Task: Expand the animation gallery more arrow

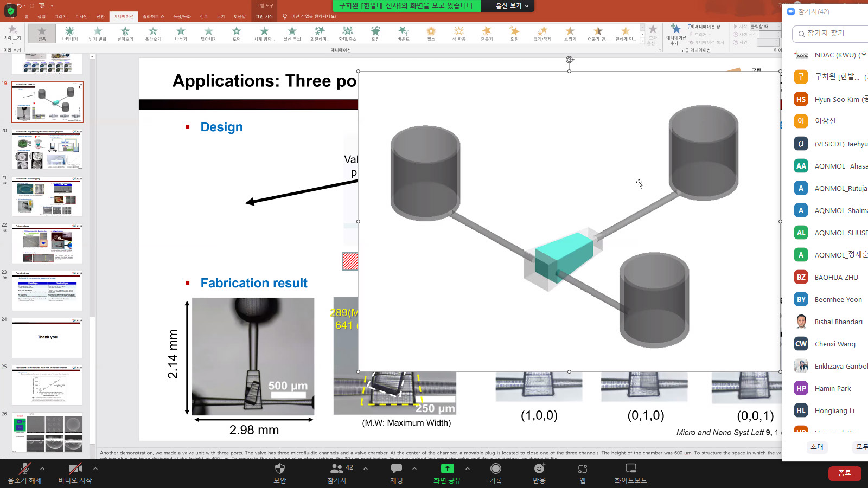Action: [642, 41]
